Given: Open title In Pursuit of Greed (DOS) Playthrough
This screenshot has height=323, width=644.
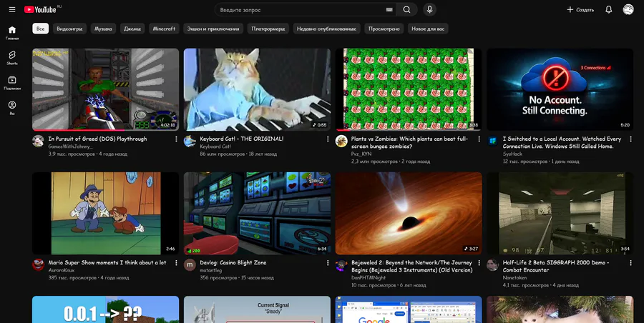Looking at the screenshot, I should pos(97,139).
